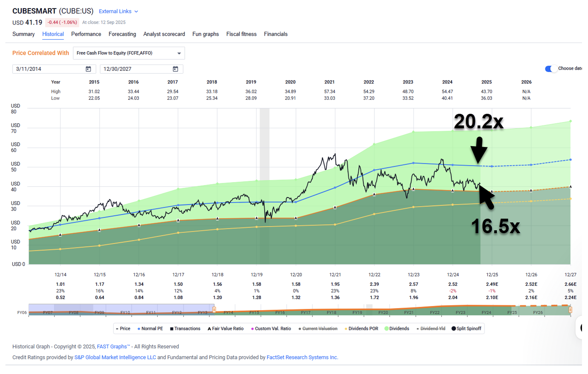Click the 12/24 growth rate -2%
588x374 pixels.
coord(453,291)
